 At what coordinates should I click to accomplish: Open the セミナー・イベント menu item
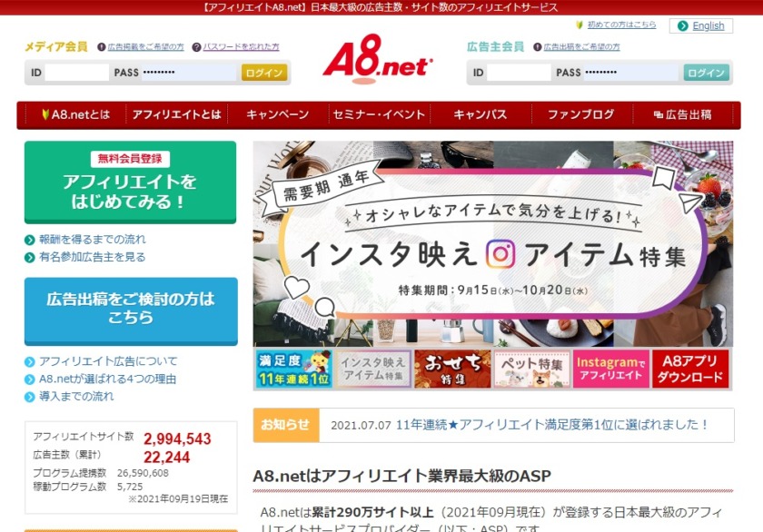[379, 114]
